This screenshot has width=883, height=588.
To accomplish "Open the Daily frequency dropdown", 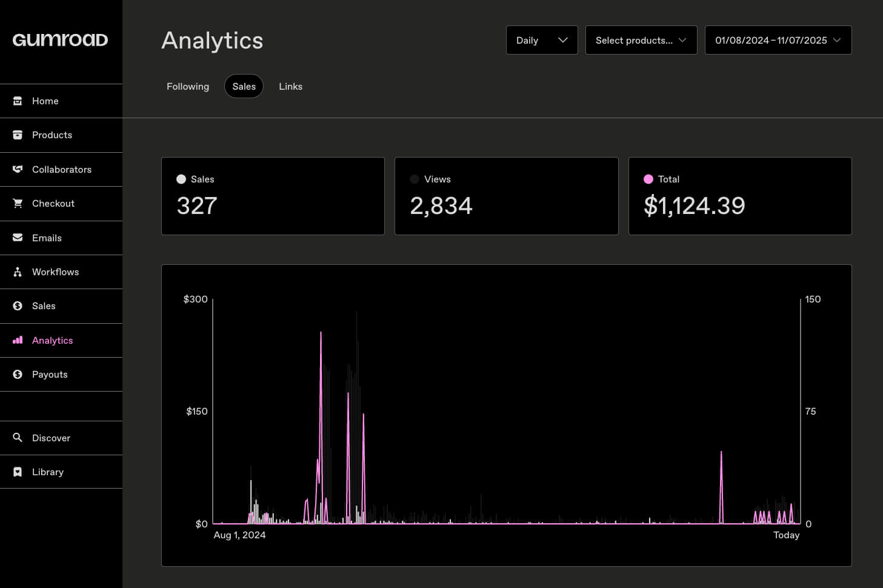I will pyautogui.click(x=541, y=40).
